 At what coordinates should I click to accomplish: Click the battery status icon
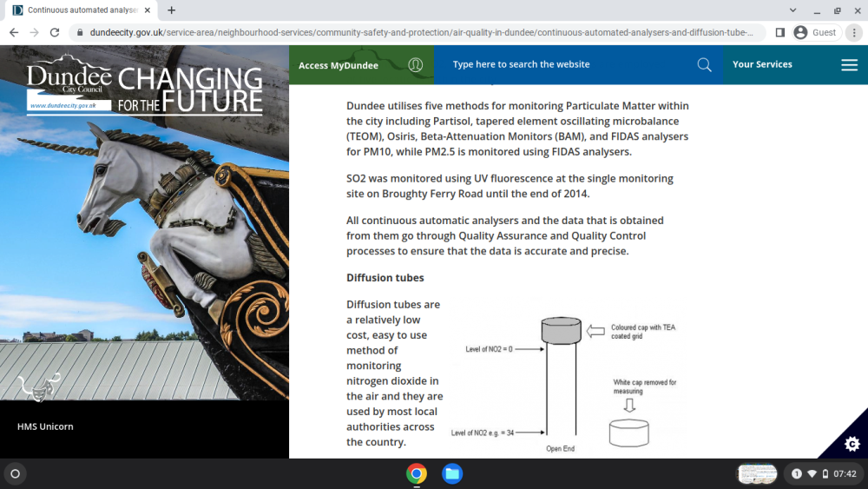(x=825, y=473)
